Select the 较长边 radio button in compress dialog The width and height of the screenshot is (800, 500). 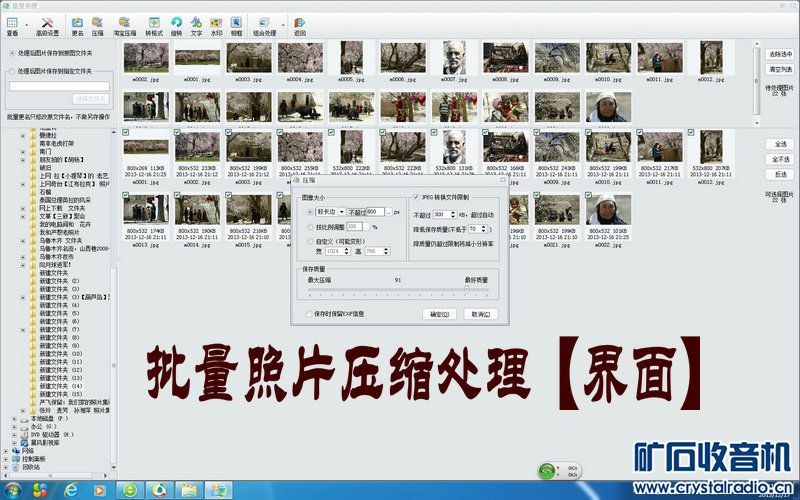tap(310, 212)
